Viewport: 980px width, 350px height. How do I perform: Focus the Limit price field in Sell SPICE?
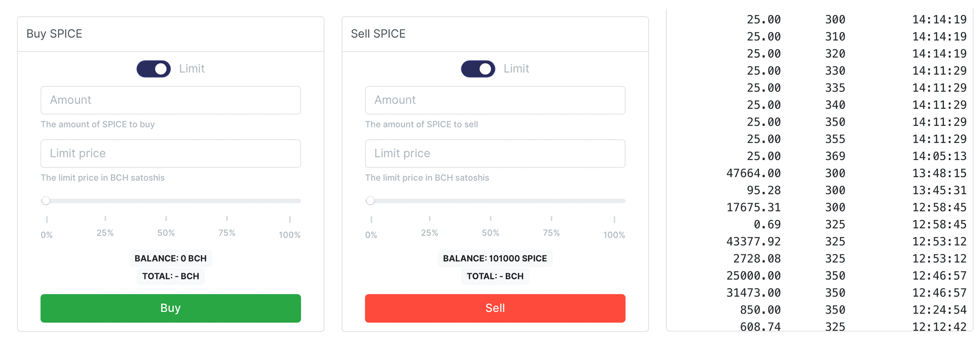(495, 153)
